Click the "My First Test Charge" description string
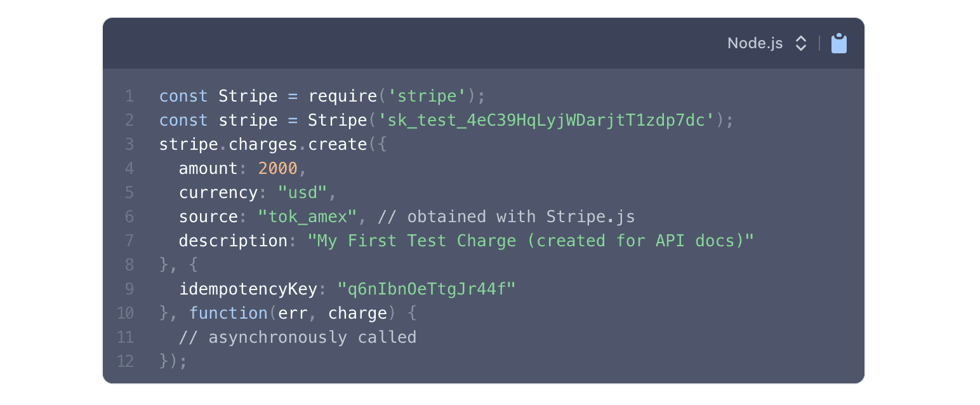The image size is (980, 405). (x=530, y=241)
